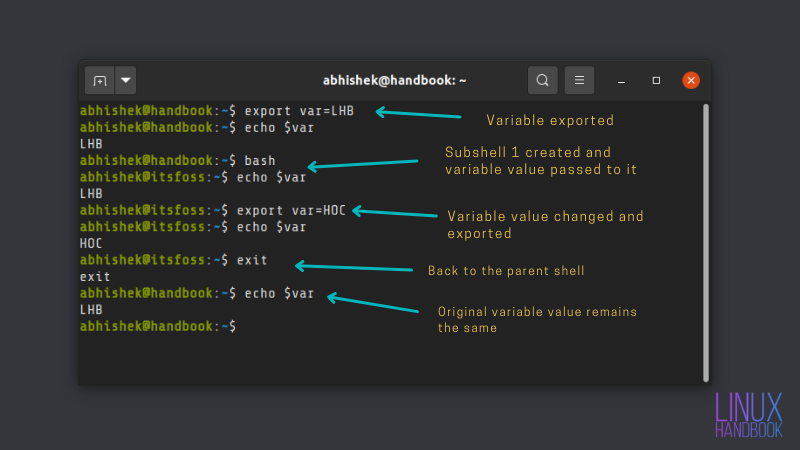This screenshot has width=800, height=450.
Task: Click the terminal scrollbar
Action: coord(706,243)
